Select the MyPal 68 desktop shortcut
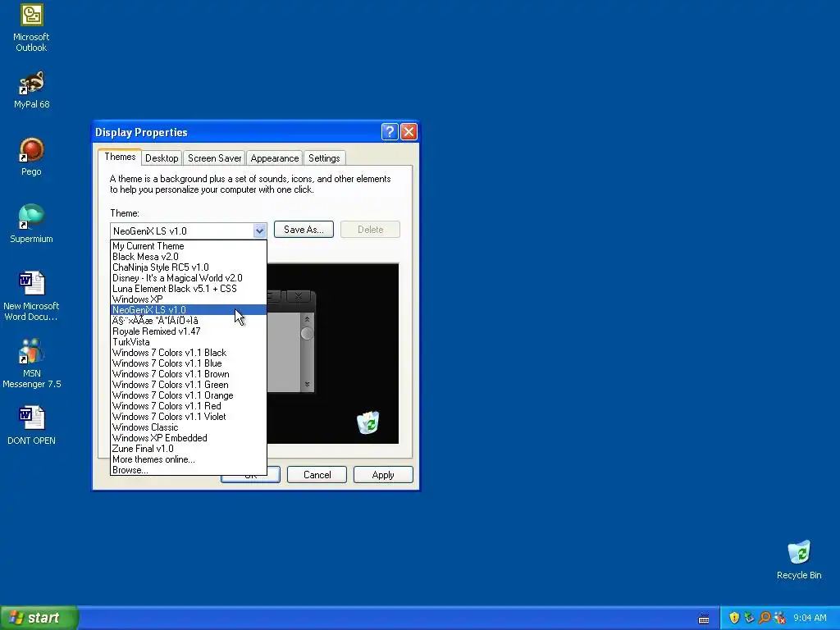Viewport: 840px width, 630px height. (x=31, y=90)
